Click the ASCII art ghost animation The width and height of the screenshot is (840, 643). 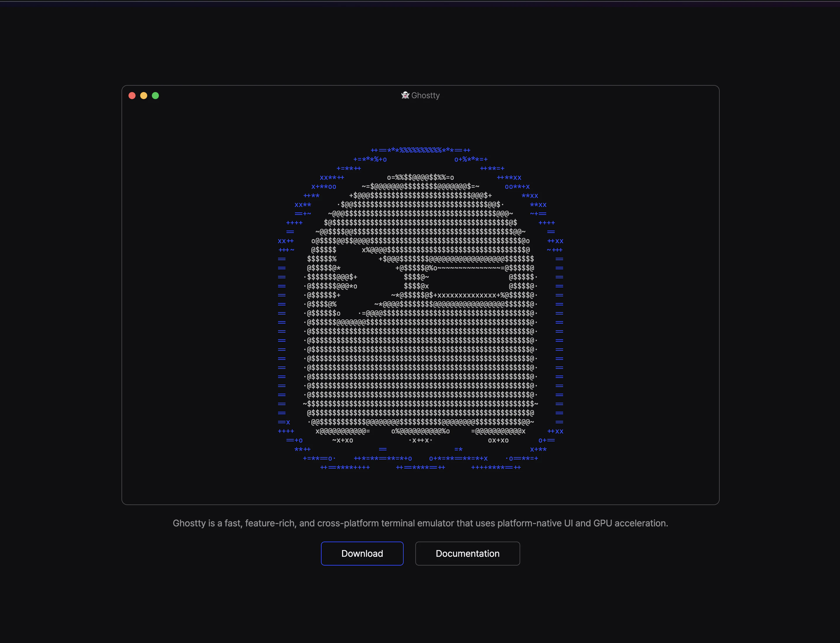[x=420, y=308]
